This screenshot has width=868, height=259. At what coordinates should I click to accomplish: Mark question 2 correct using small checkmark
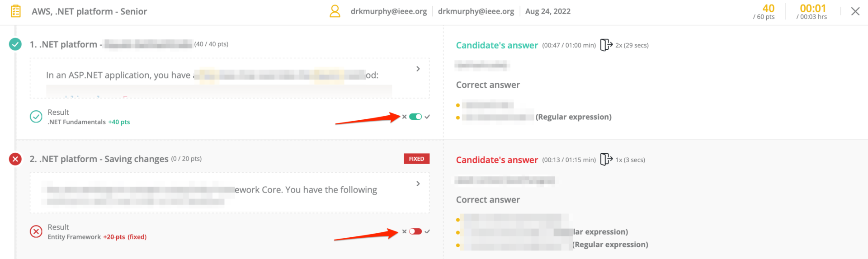click(427, 231)
